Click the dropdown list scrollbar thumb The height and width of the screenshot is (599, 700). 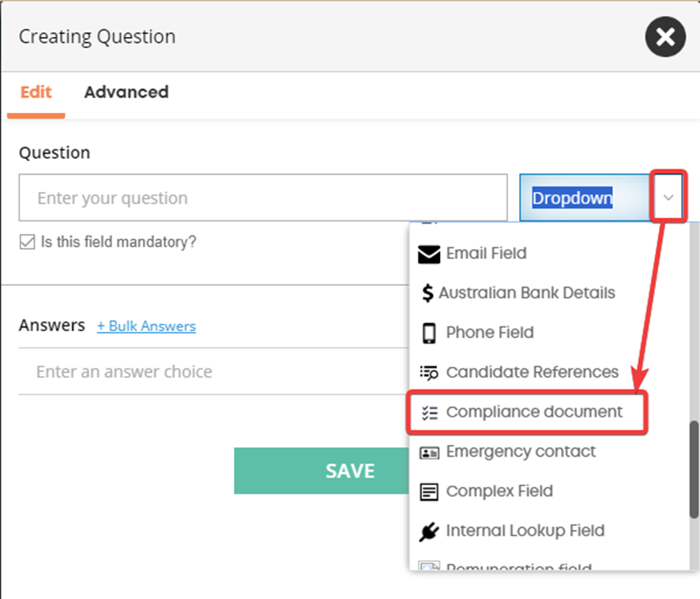tap(694, 469)
